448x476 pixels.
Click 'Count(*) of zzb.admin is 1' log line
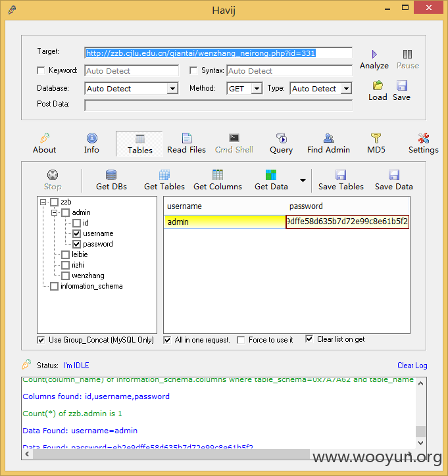pos(72,414)
